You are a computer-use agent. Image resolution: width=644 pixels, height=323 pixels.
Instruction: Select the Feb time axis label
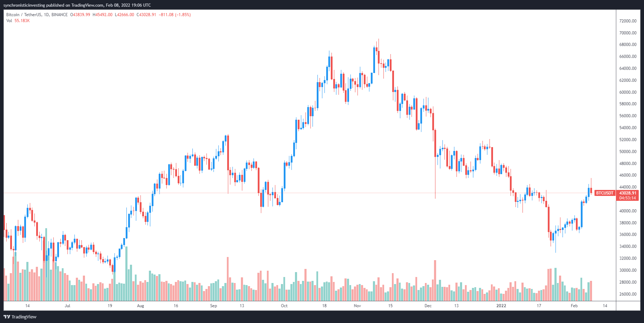tap(574, 306)
